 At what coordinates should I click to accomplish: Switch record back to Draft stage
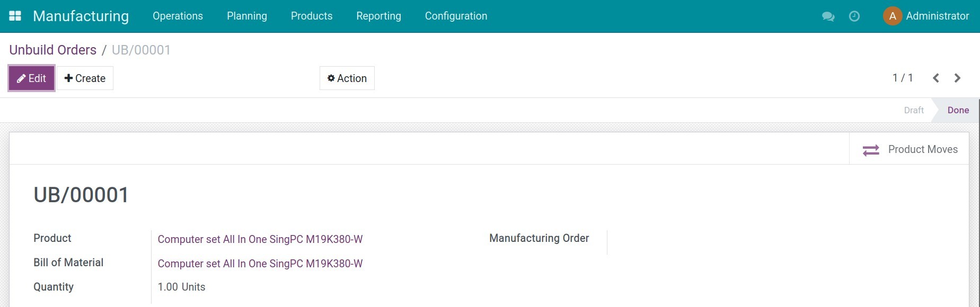913,110
